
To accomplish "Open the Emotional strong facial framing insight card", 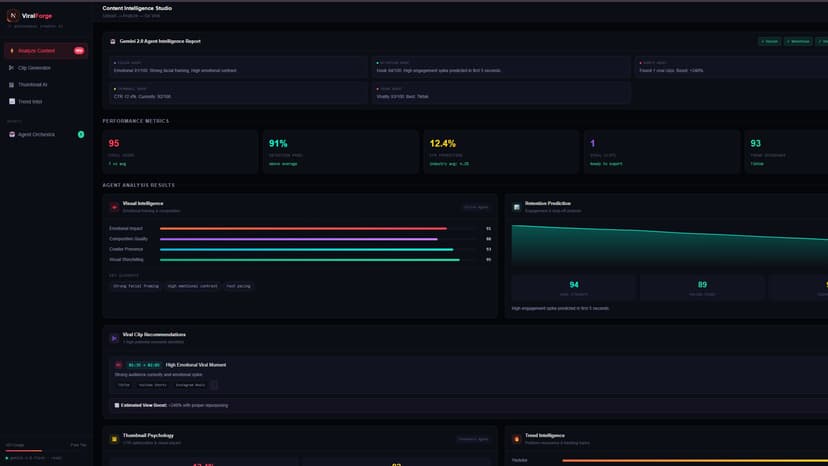I will tap(238, 67).
